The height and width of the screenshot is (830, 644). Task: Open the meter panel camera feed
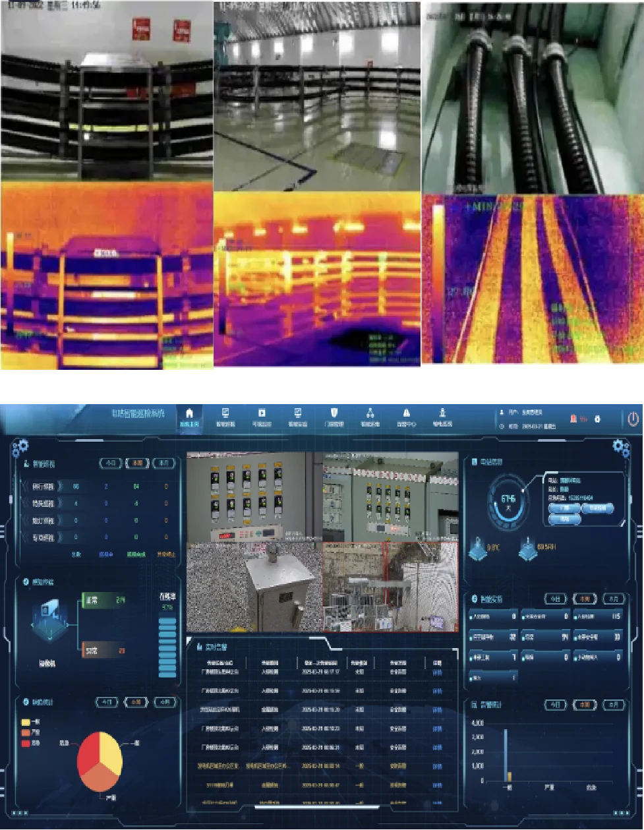254,497
